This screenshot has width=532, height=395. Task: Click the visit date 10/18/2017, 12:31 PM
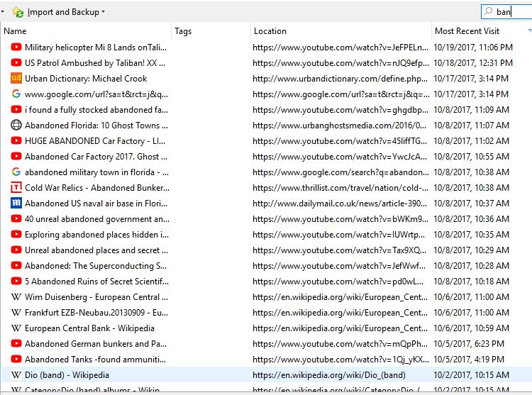473,63
